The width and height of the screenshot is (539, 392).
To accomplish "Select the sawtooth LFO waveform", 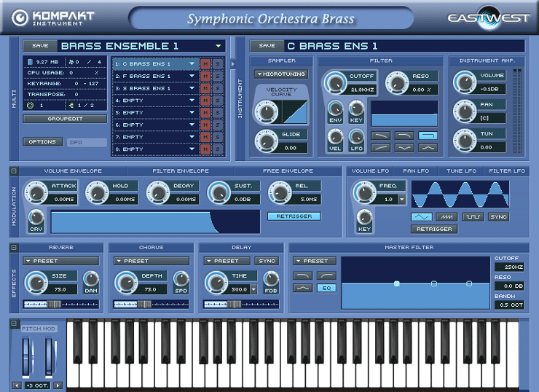I will pos(446,217).
